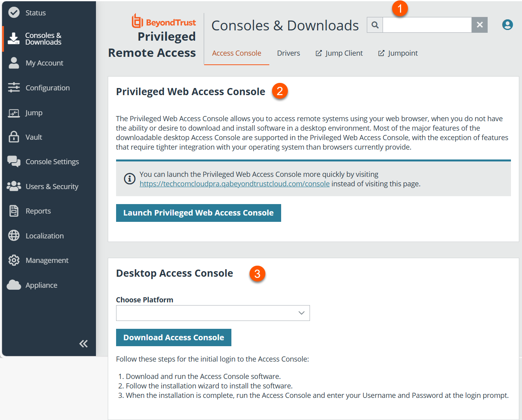This screenshot has width=522, height=420.
Task: Clear the search box with X button
Action: coord(480,25)
